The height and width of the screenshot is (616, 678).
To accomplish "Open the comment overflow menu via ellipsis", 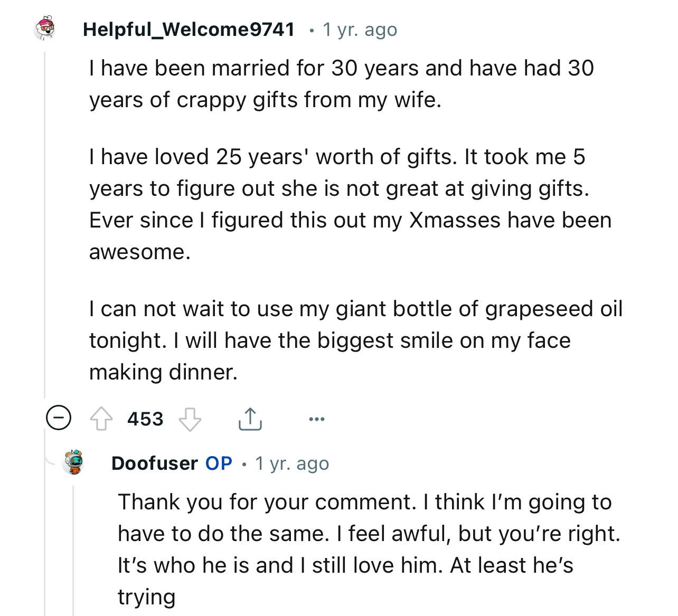I will tap(316, 419).
